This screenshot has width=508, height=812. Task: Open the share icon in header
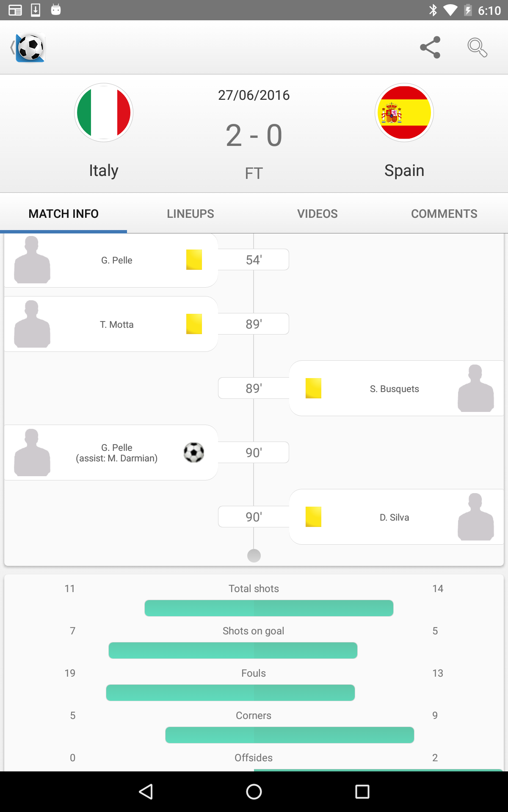(430, 47)
